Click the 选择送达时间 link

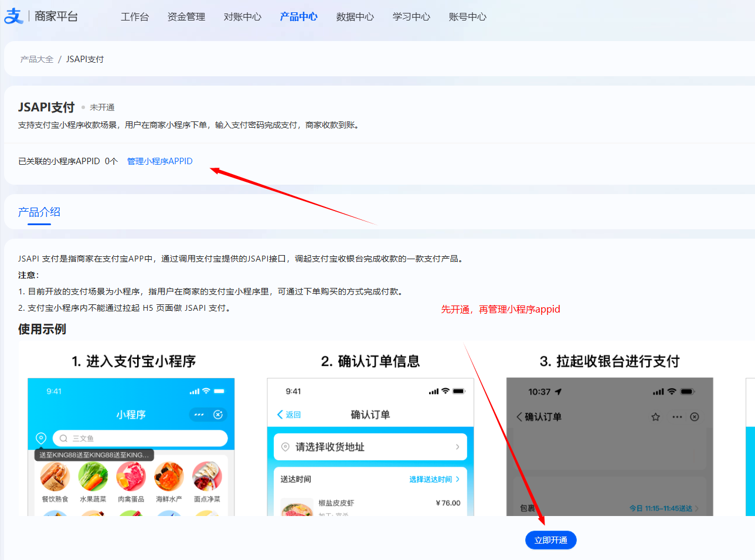click(x=434, y=479)
